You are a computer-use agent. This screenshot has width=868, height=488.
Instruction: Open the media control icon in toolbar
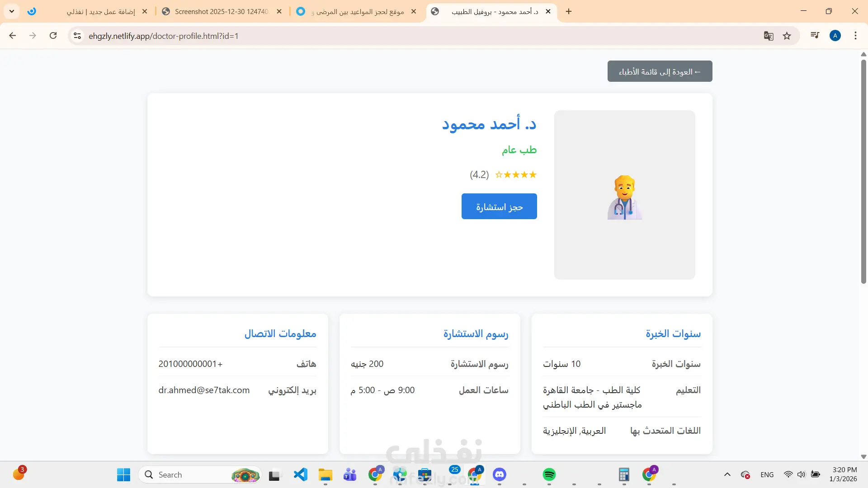coord(815,35)
